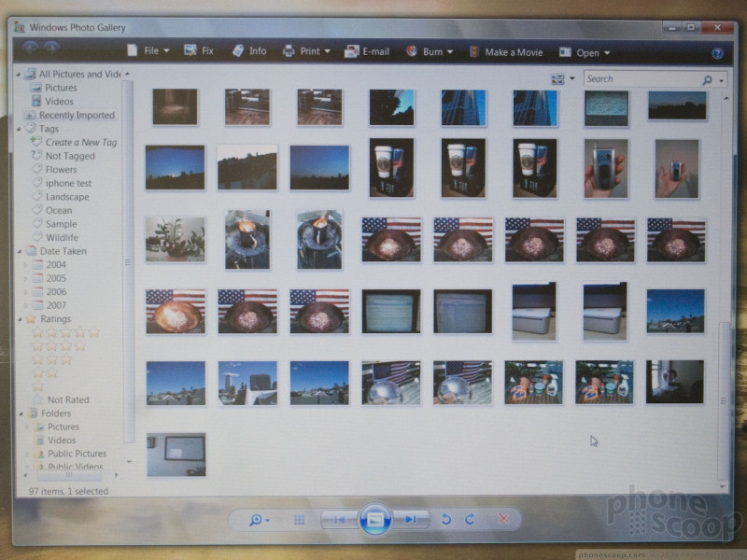Click the Fix toolbar button

[x=199, y=51]
